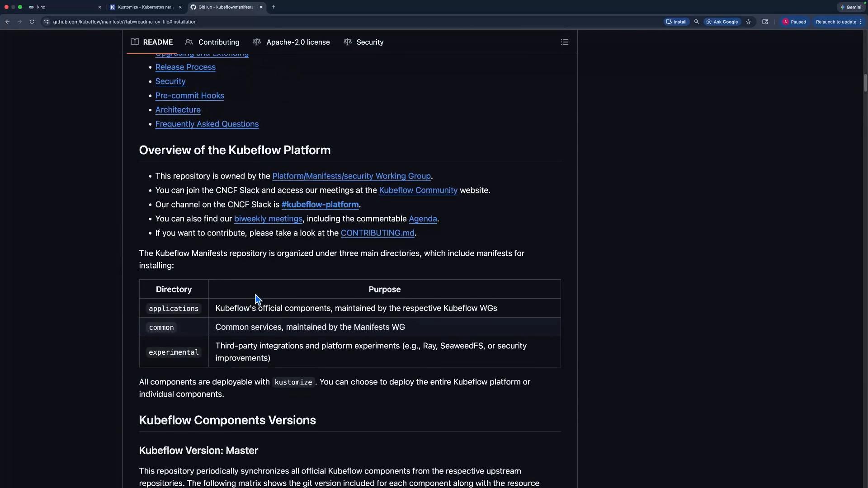Screen dimensions: 868x488
Task: Open the Gemini button
Action: (850, 7)
